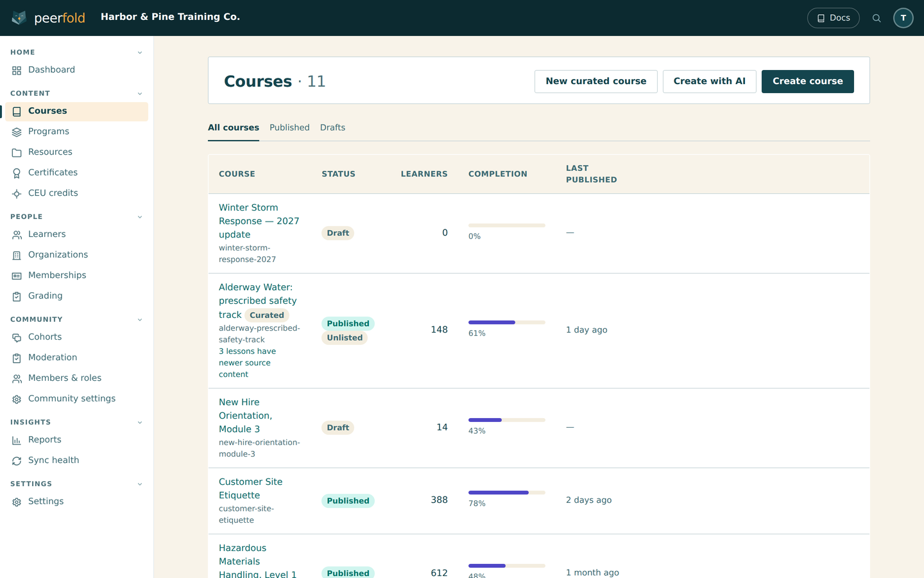
Task: Open Programs in the sidebar
Action: click(x=76, y=132)
